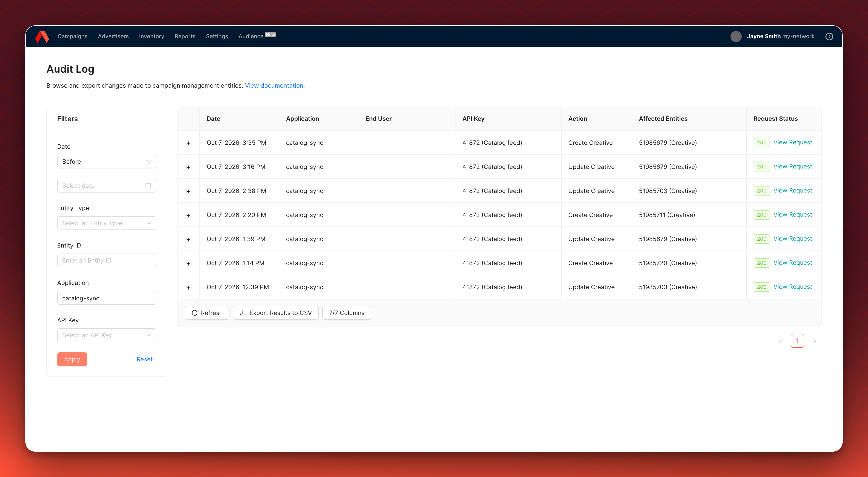
Task: Go to the previous page arrow
Action: click(780, 341)
